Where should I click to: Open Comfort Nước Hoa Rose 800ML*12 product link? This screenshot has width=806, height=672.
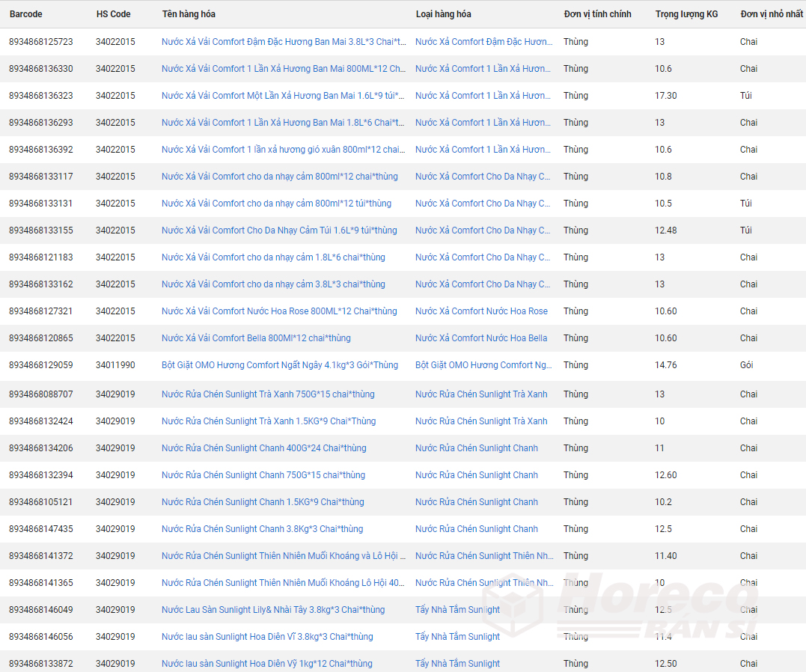click(279, 311)
